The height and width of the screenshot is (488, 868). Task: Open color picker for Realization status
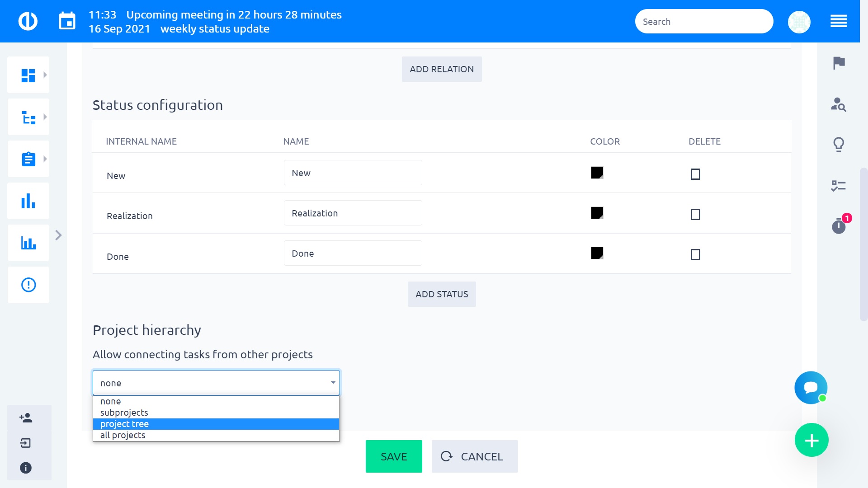[x=597, y=213]
